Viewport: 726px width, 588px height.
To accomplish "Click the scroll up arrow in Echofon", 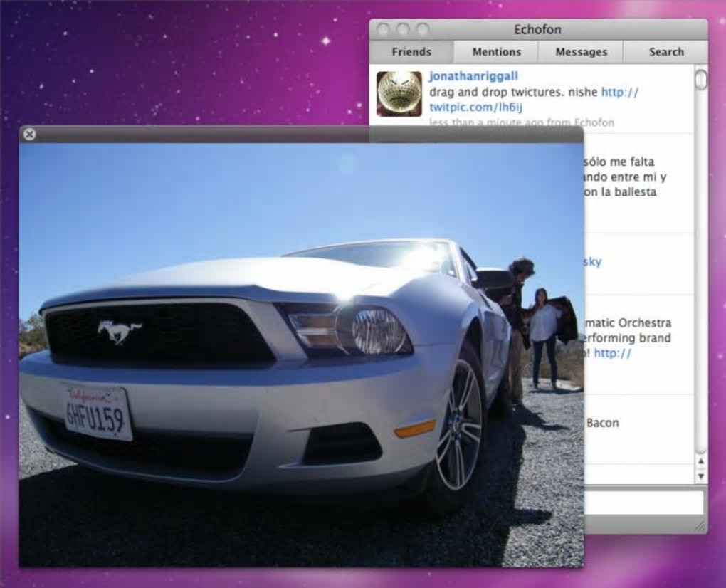I will point(701,461).
